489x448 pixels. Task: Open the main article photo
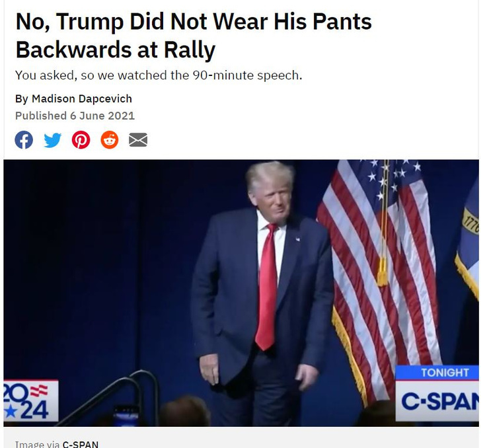pos(241,293)
